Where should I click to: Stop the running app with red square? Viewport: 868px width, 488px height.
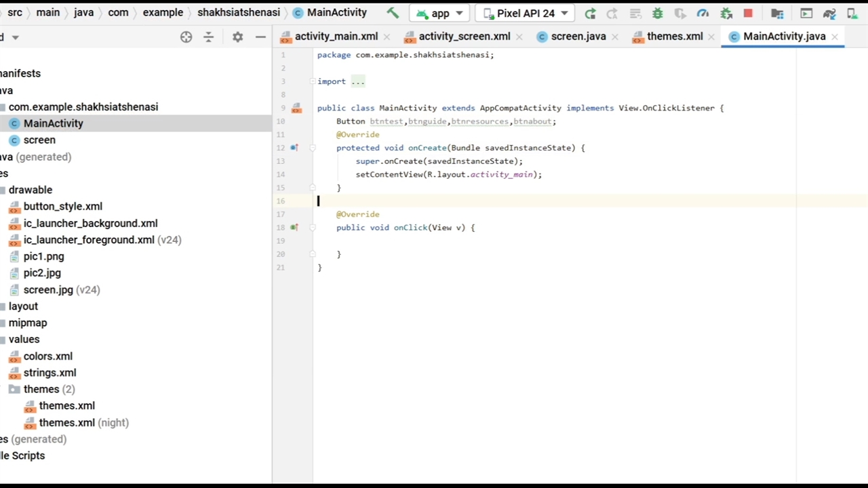pos(748,14)
